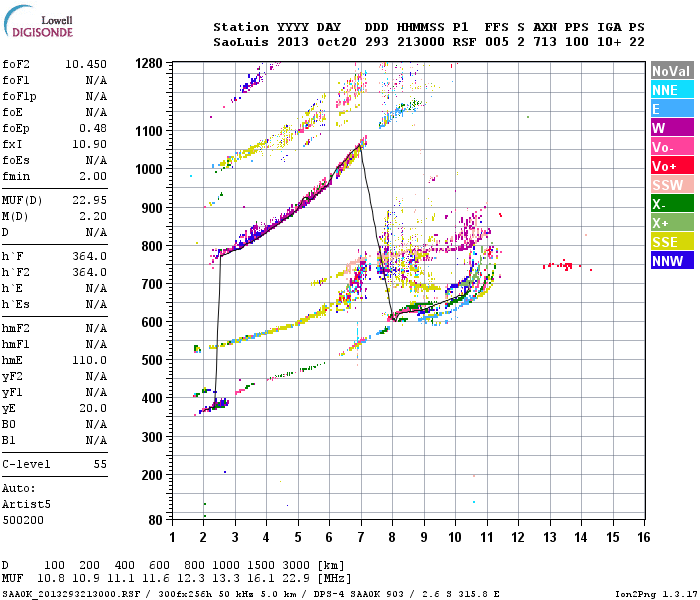Click the SAA0K_2013293213000.RSF filename text
The height and width of the screenshot is (600, 700).
click(x=71, y=594)
